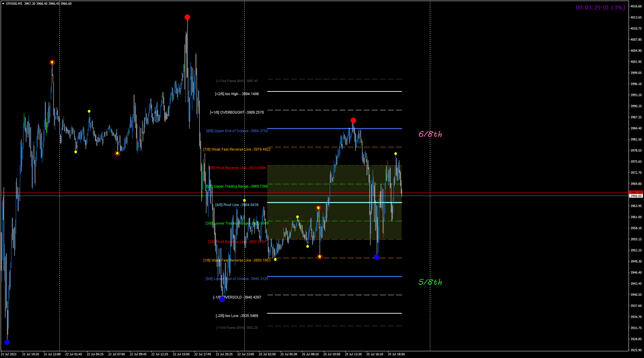Screen dimensions: 644x358
Task: Select the ringed yellow marker at 22 Jul 07:05 low
Action: click(x=117, y=153)
